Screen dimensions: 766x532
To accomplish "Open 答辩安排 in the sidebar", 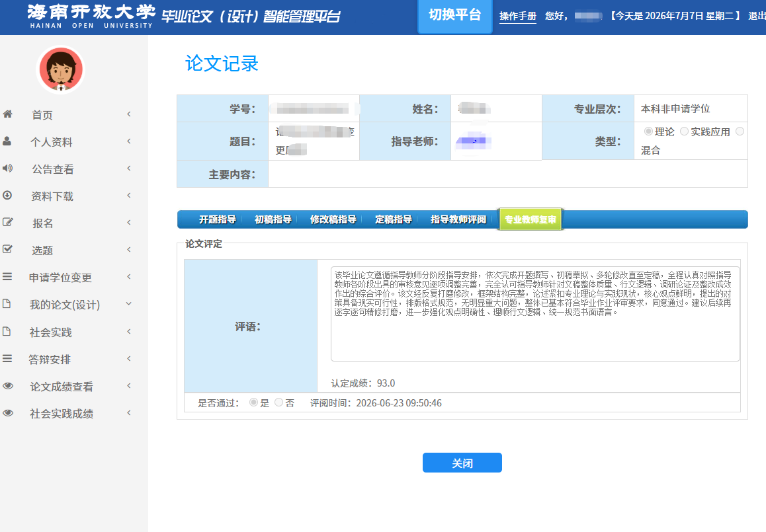I will point(50,360).
